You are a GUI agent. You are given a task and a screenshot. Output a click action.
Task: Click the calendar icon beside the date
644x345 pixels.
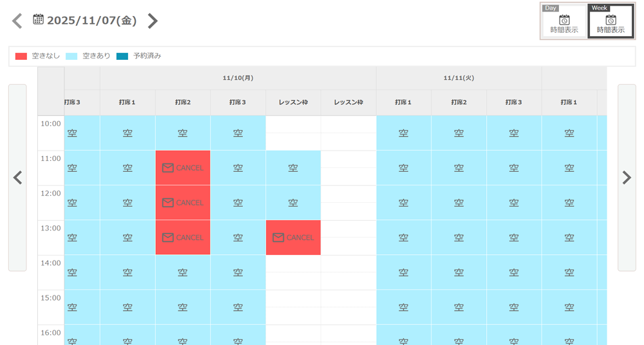pyautogui.click(x=38, y=20)
